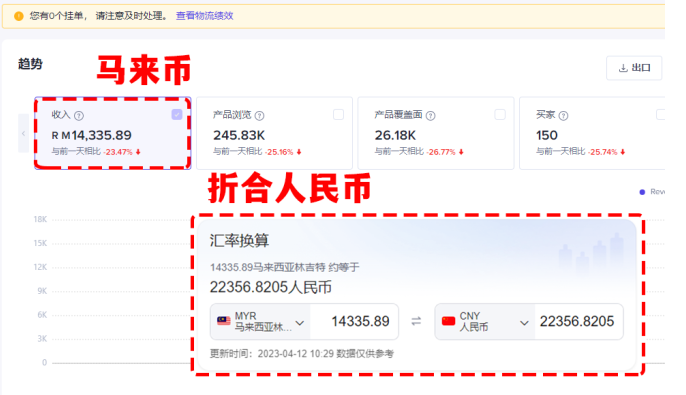Click the purple revenue legend dot
Image resolution: width=686 pixels, height=395 pixels.
[642, 192]
